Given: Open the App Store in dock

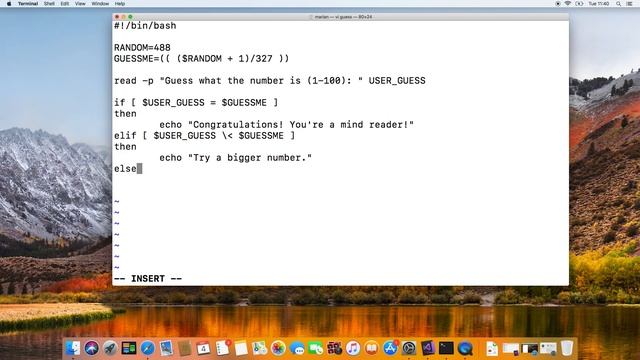Looking at the screenshot, I should coord(390,348).
